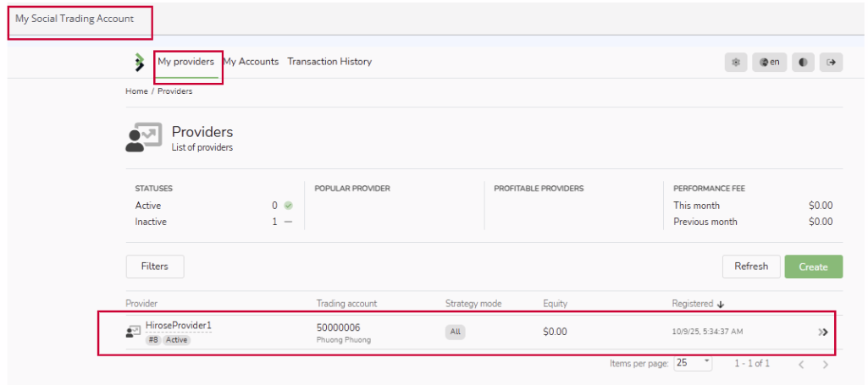The image size is (868, 385).
Task: Open the 'en' language selector
Action: pyautogui.click(x=769, y=63)
